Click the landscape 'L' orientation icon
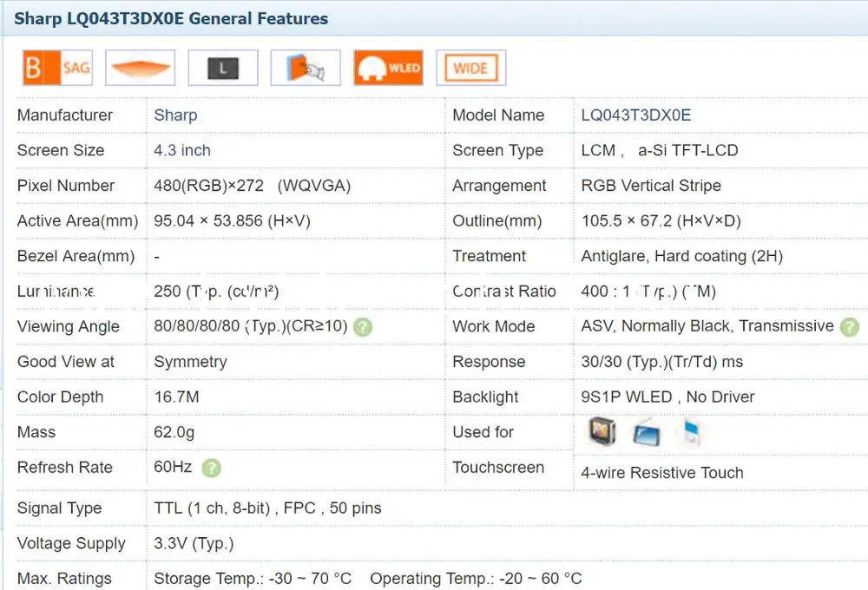Screen dimensions: 868x590 223,68
